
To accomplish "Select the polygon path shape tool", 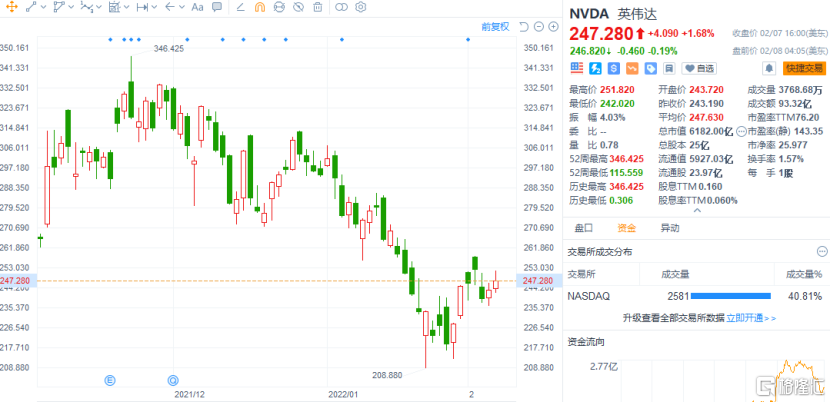I will [59, 7].
